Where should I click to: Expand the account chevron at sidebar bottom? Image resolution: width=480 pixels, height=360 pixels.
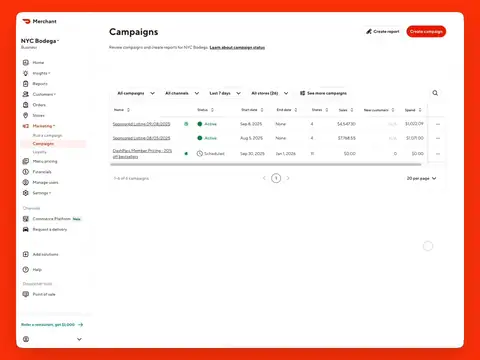79,339
